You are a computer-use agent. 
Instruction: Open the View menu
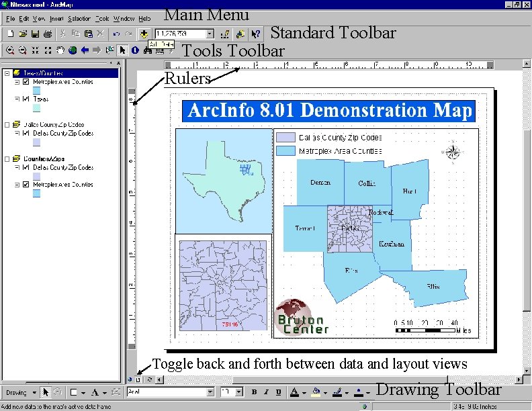(39, 19)
